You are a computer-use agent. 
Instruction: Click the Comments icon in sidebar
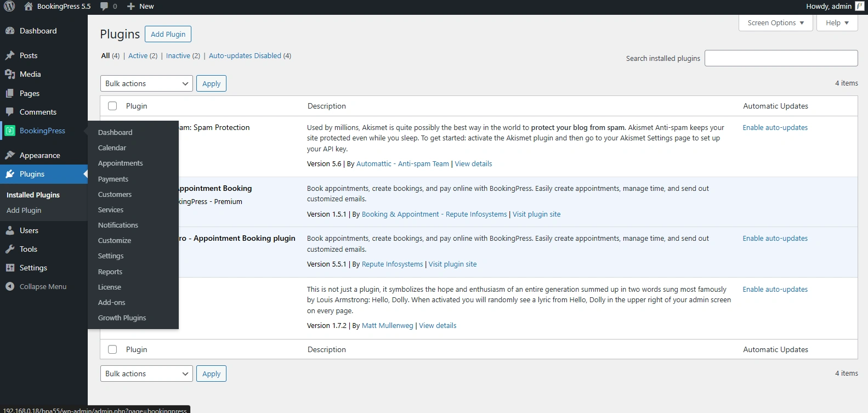tap(10, 112)
